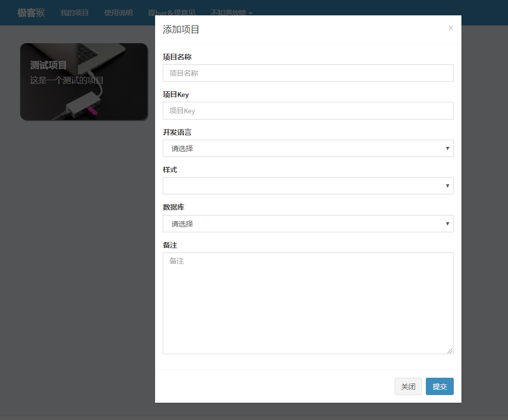Click the 添加项目 dialog title

pos(181,29)
